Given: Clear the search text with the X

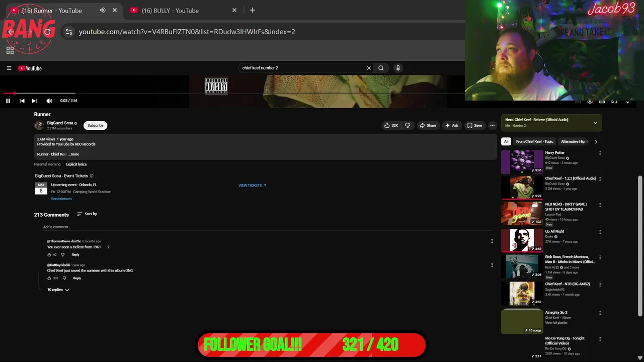Looking at the screenshot, I should coord(369,68).
